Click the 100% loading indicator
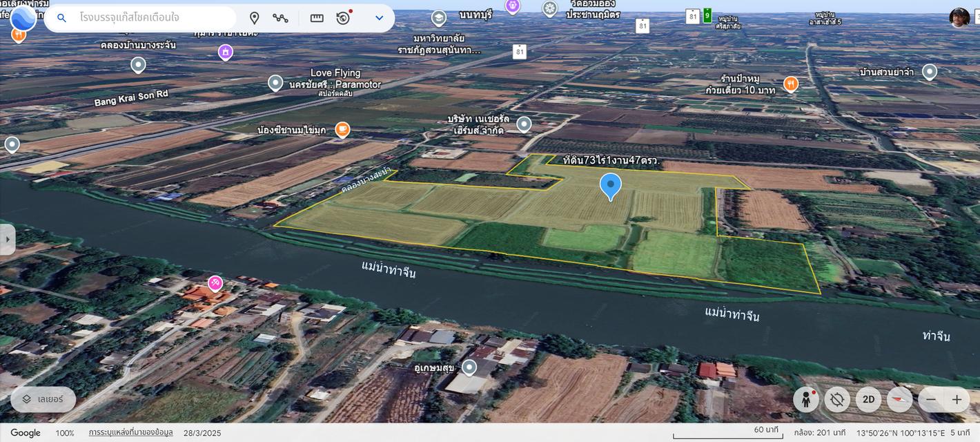The image size is (980, 442). click(x=65, y=433)
